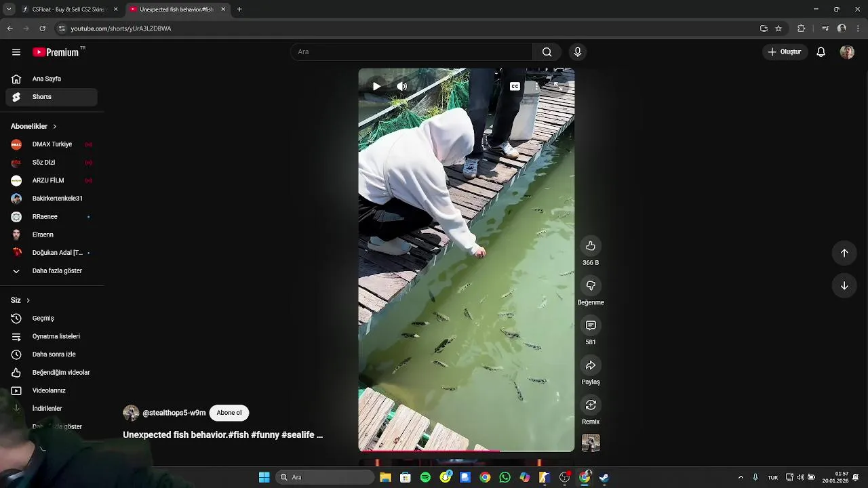The width and height of the screenshot is (868, 488).
Task: Open the sound thumbnail below Remix
Action: [591, 443]
